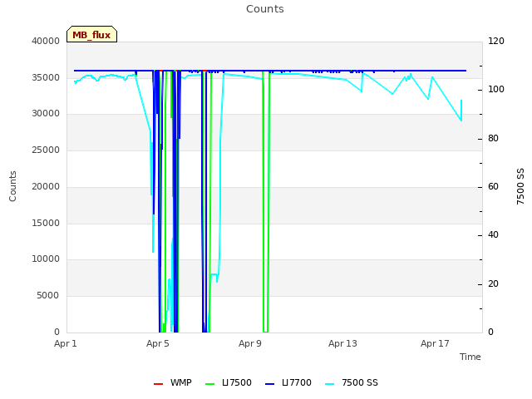The image size is (532, 399).
Task: Click the LI7700 legend entry
Action: pyautogui.click(x=288, y=382)
